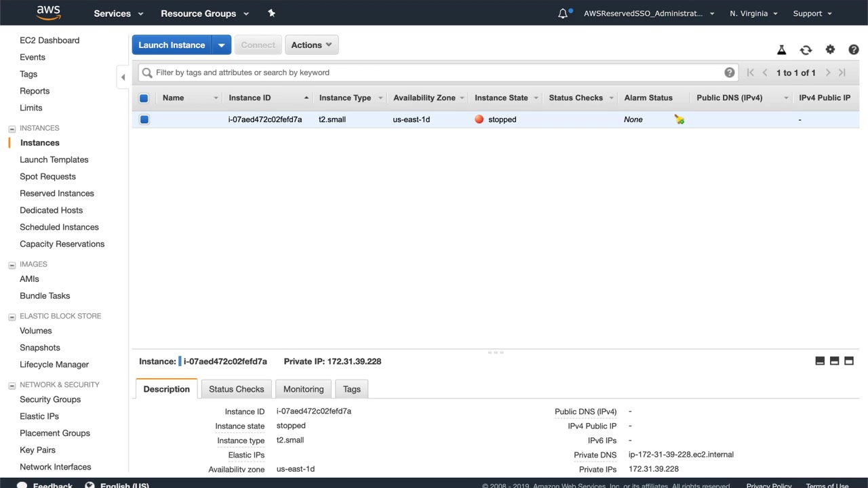Image resolution: width=868 pixels, height=488 pixels.
Task: Maximize the details pane with the last layout icon
Action: coord(848,361)
